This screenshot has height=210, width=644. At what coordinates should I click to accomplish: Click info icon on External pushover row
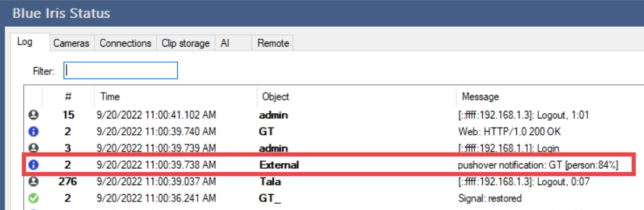[34, 165]
